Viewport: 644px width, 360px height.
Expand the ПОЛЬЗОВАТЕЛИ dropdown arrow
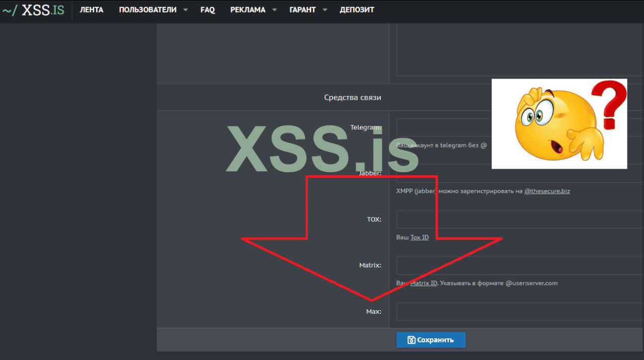coord(186,10)
